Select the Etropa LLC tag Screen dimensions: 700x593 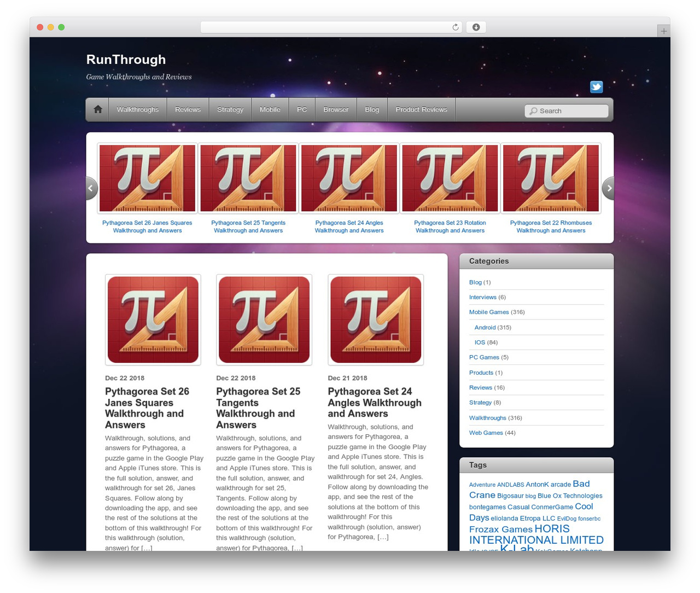(537, 519)
